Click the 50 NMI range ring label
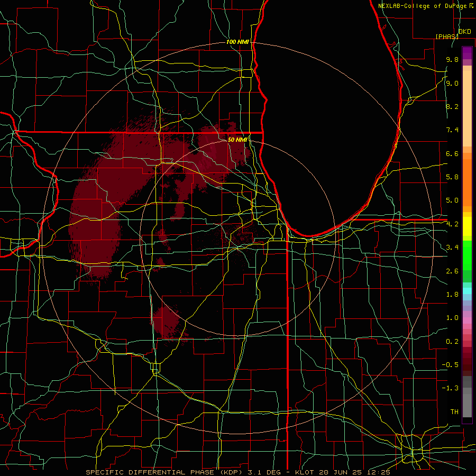476x476 pixels. coord(237,140)
